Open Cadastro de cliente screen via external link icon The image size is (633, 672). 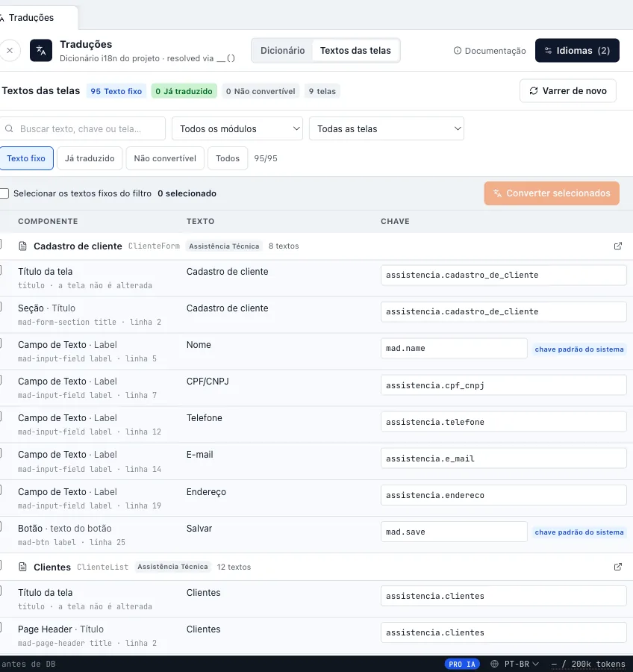pos(617,246)
